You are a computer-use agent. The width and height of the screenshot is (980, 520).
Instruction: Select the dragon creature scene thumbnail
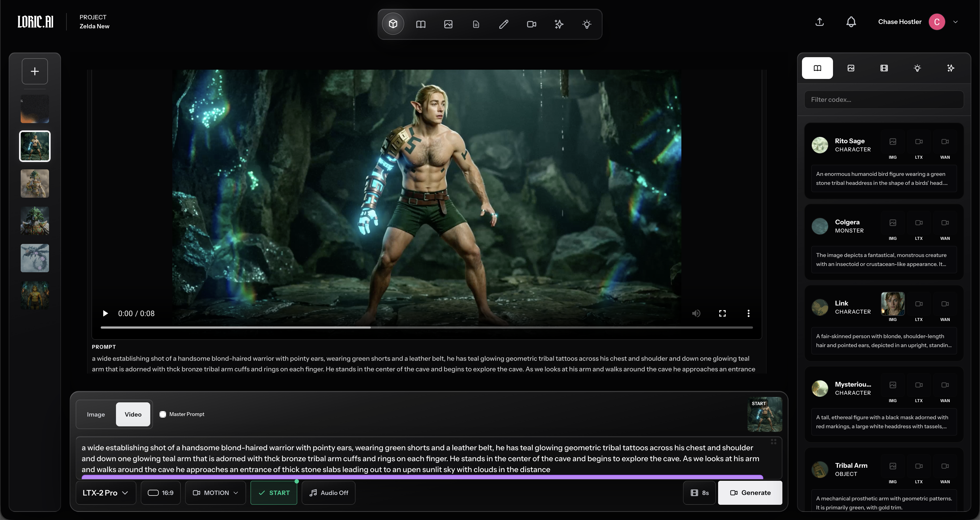point(35,258)
